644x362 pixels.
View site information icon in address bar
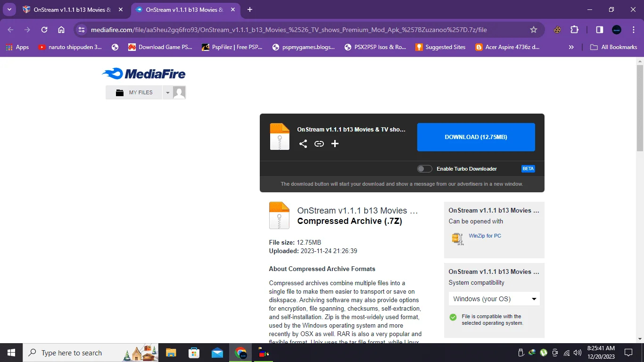(82, 30)
